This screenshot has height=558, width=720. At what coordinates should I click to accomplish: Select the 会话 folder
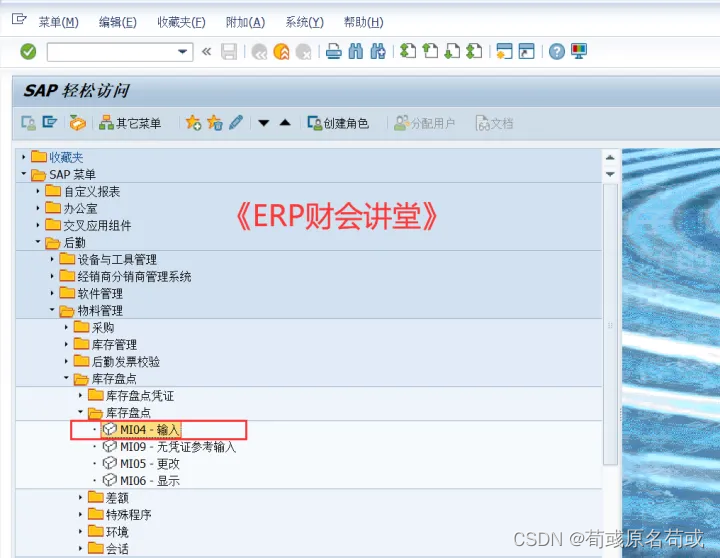[x=118, y=549]
